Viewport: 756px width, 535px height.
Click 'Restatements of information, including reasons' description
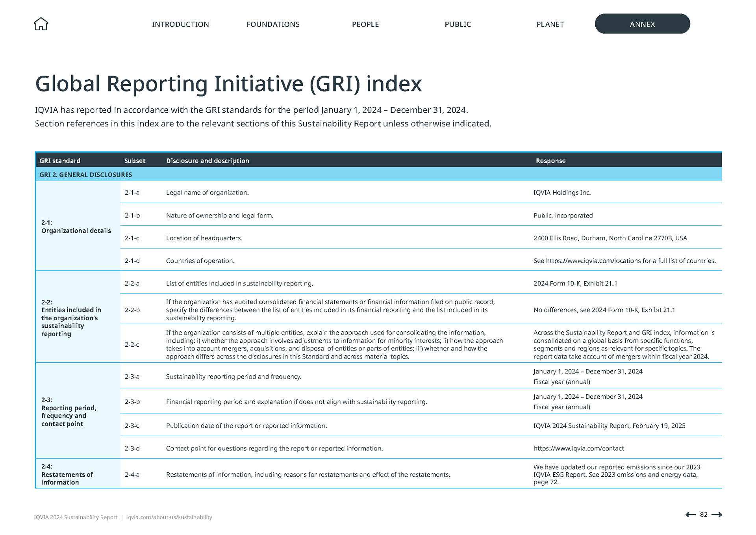[x=308, y=475]
